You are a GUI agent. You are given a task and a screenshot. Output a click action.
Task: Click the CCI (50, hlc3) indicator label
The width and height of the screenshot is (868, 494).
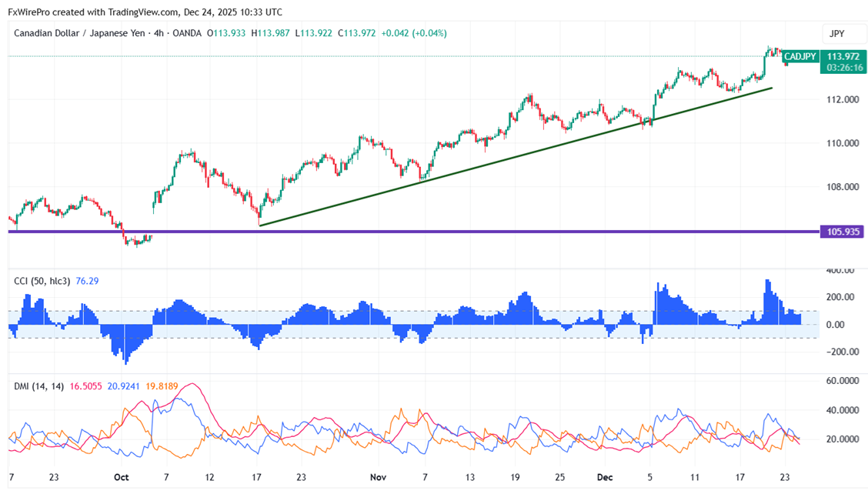tap(42, 281)
